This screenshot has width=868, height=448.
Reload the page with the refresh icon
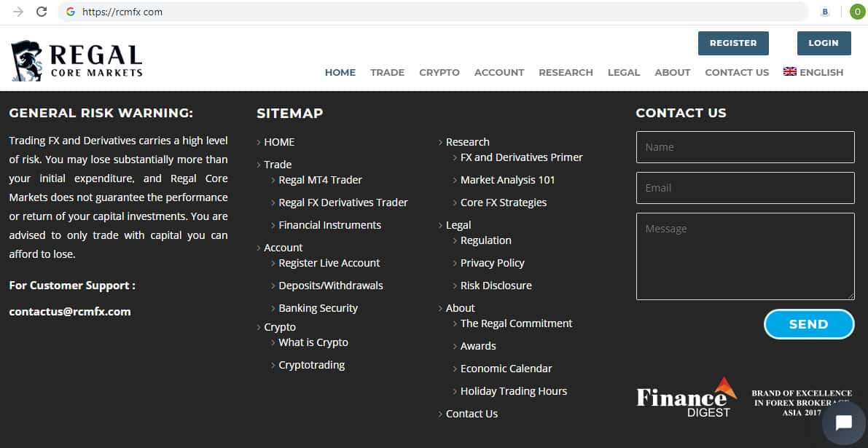(x=42, y=12)
